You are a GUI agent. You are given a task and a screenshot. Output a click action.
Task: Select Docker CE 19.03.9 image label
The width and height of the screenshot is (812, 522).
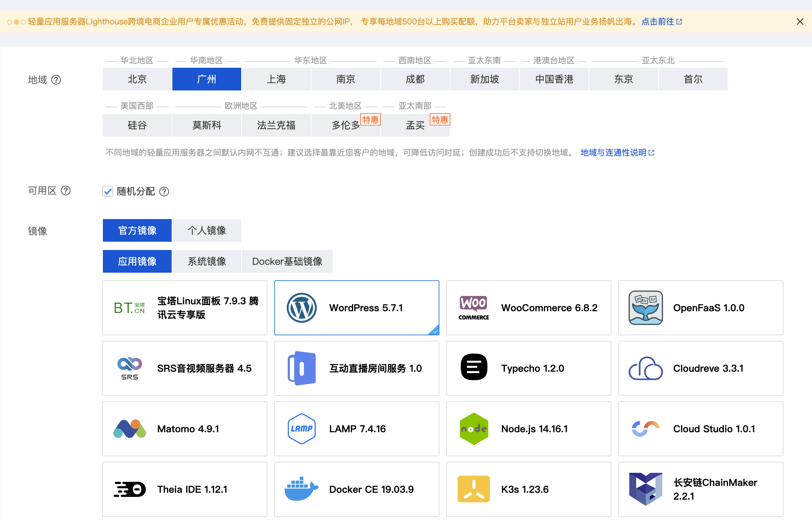pyautogui.click(x=372, y=489)
